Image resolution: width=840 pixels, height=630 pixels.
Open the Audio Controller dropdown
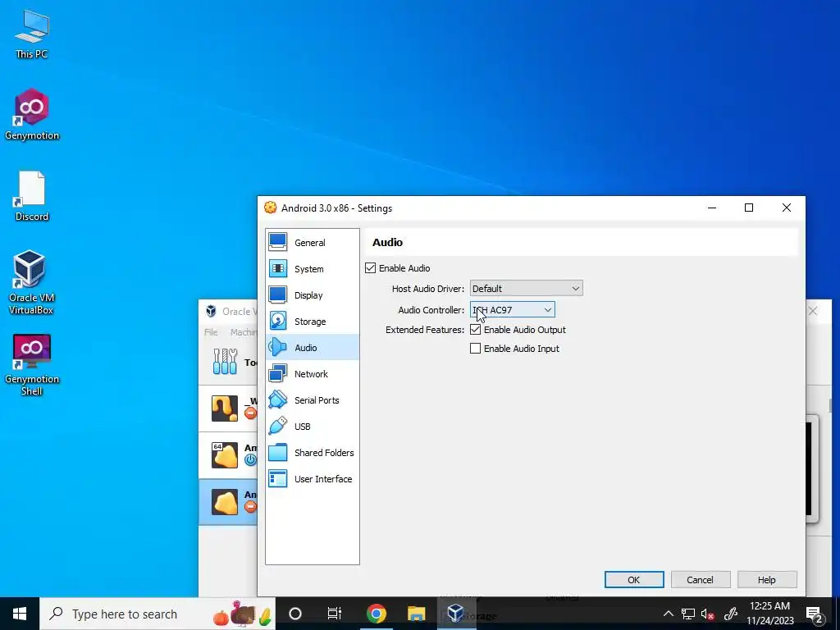[512, 309]
